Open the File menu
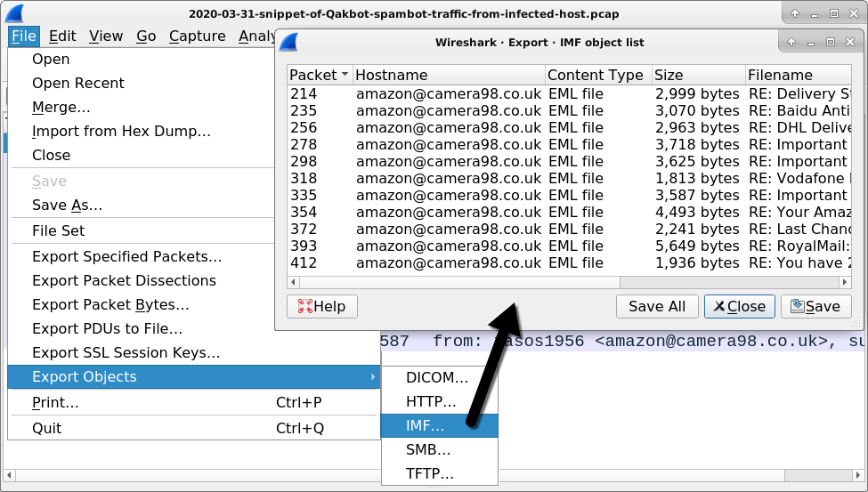This screenshot has height=492, width=868. 24,36
